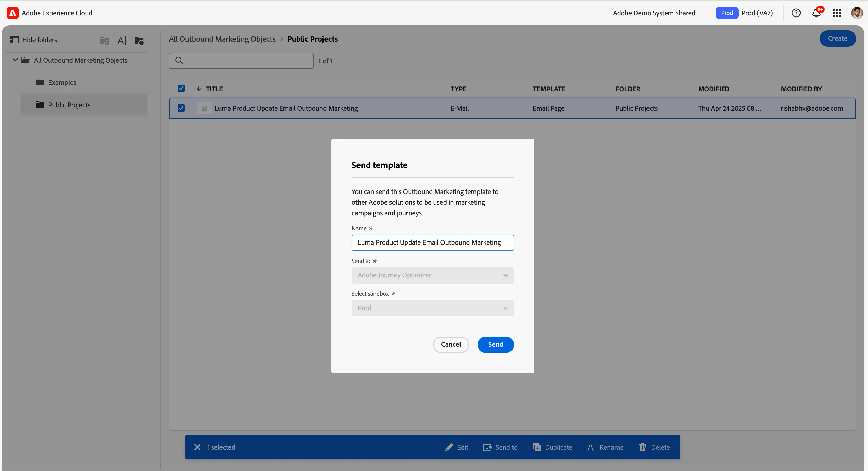The height and width of the screenshot is (471, 868).
Task: Open All Outbound Marketing Objects breadcrumb
Action: point(222,39)
